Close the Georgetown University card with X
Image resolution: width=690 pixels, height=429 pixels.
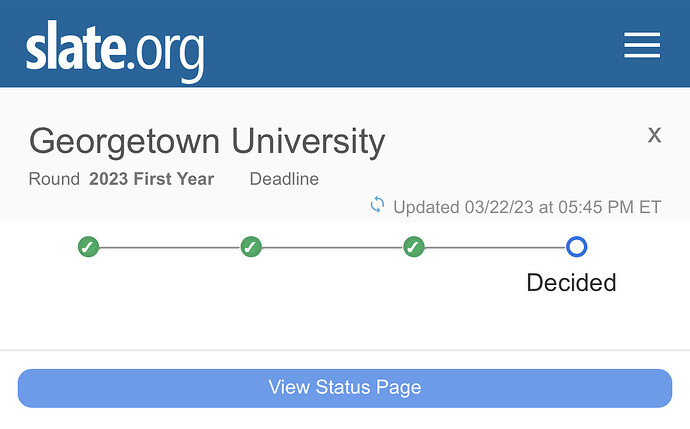tap(654, 135)
